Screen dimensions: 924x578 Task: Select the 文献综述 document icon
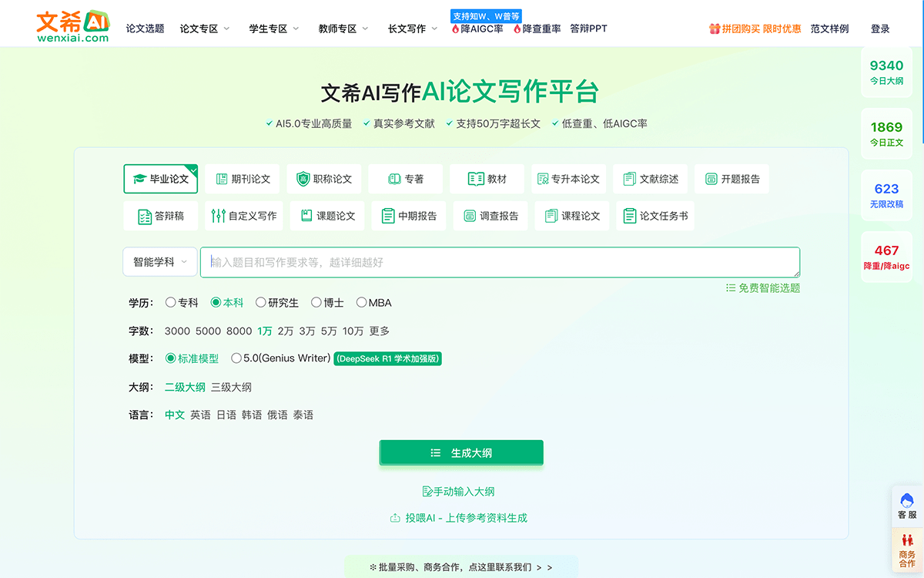click(630, 179)
